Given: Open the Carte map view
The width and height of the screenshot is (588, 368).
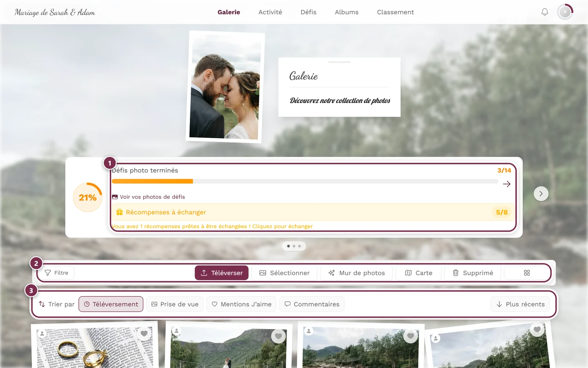Looking at the screenshot, I should (419, 273).
